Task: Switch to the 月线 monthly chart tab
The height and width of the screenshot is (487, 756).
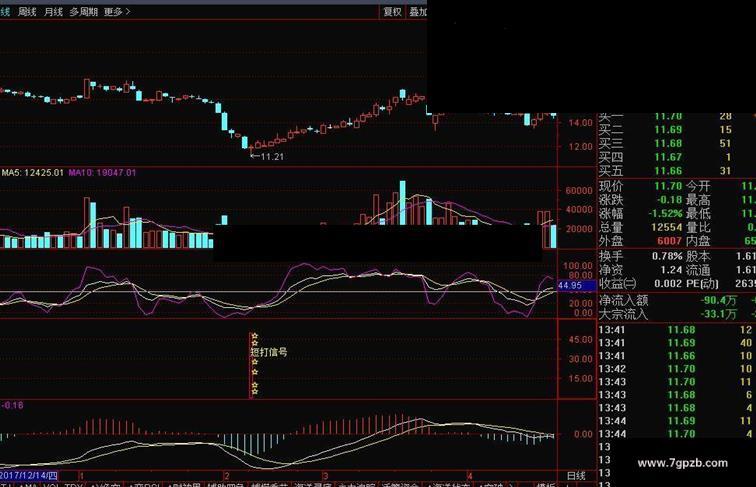Action: (x=53, y=12)
